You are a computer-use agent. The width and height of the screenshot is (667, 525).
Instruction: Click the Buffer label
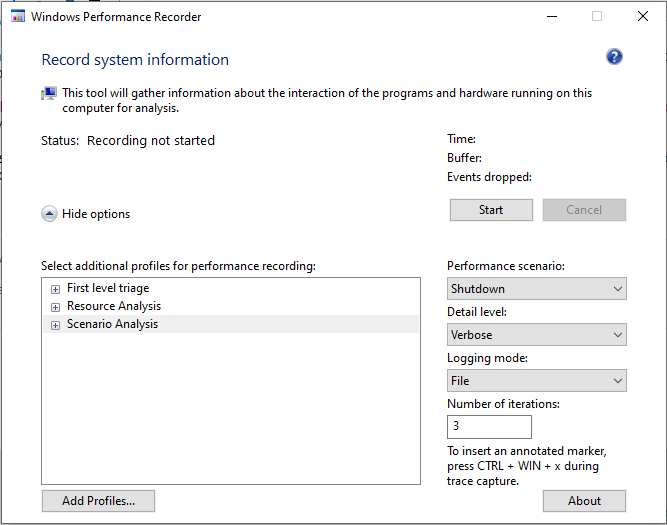click(x=464, y=158)
